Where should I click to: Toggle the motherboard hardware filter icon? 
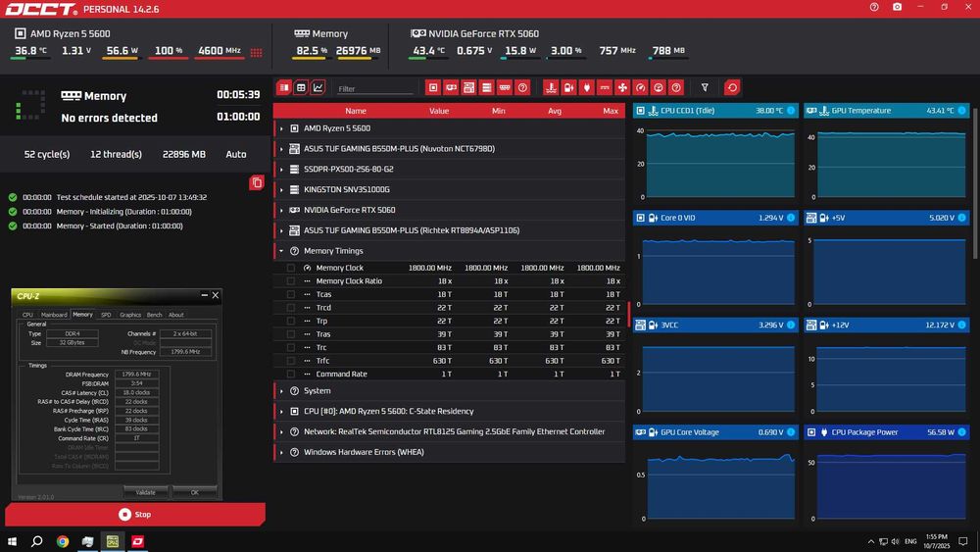pos(468,87)
